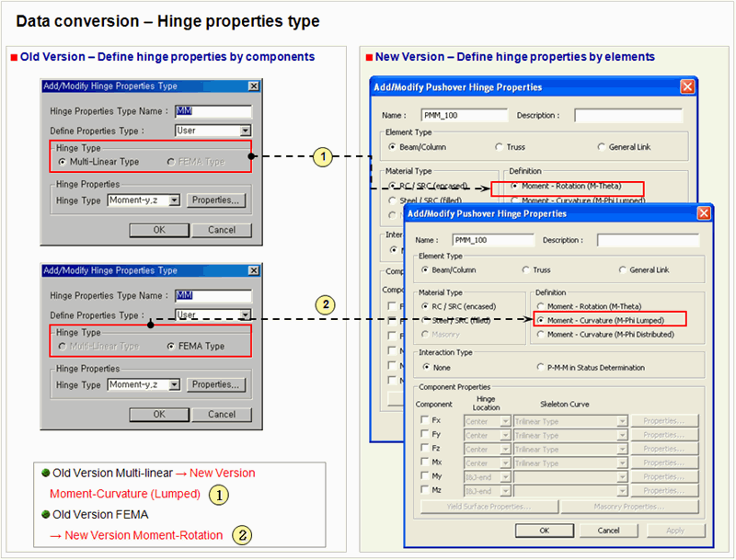Image resolution: width=736 pixels, height=560 pixels.
Task: Close the bottom Hinge Properties Type dialog
Action: 253,270
